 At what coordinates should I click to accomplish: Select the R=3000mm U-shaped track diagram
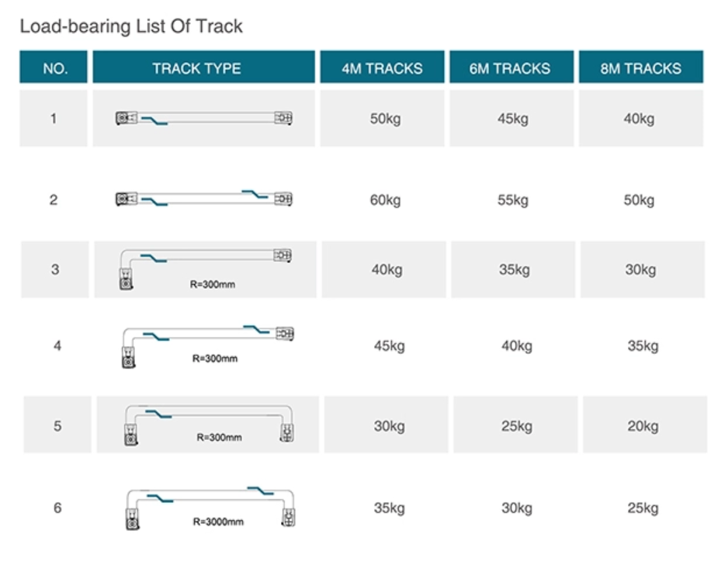(x=211, y=508)
